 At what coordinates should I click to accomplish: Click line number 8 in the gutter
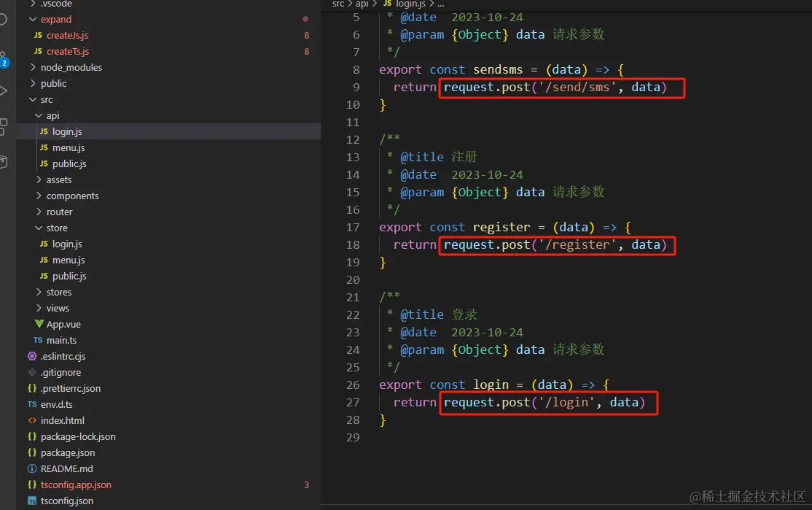pos(356,70)
